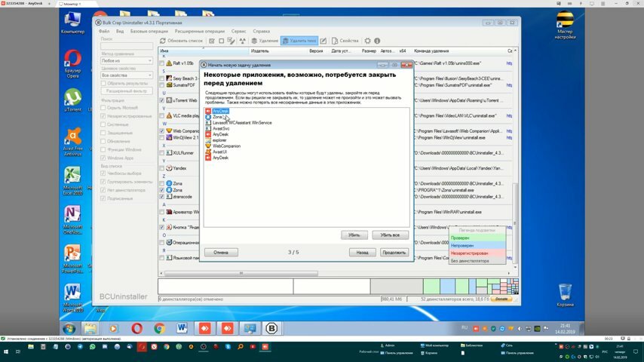Toggle checkbox for Web Companion
The height and width of the screenshot is (362, 644).
pyautogui.click(x=162, y=131)
